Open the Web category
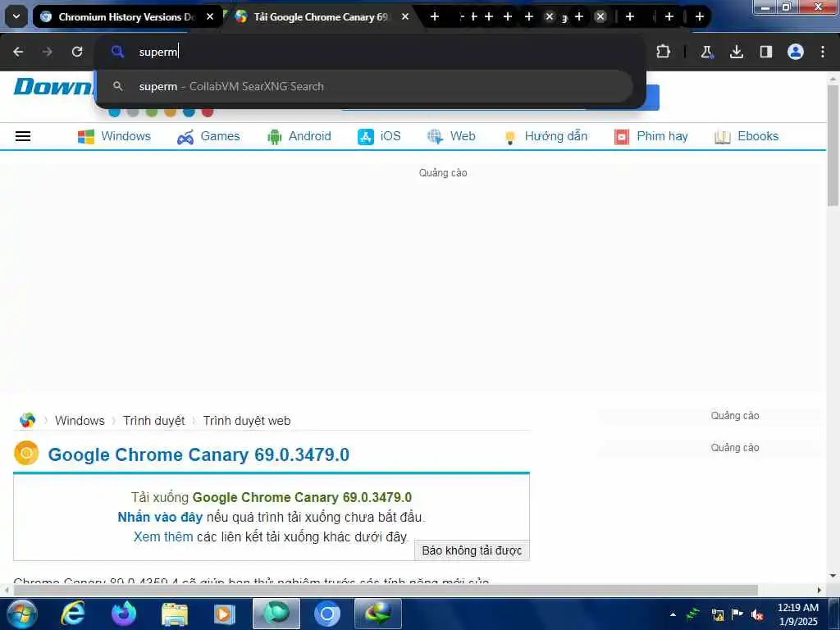 pos(451,136)
